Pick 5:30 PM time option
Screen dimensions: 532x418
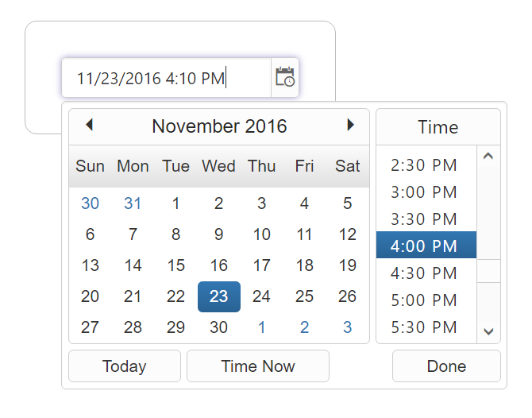point(426,327)
